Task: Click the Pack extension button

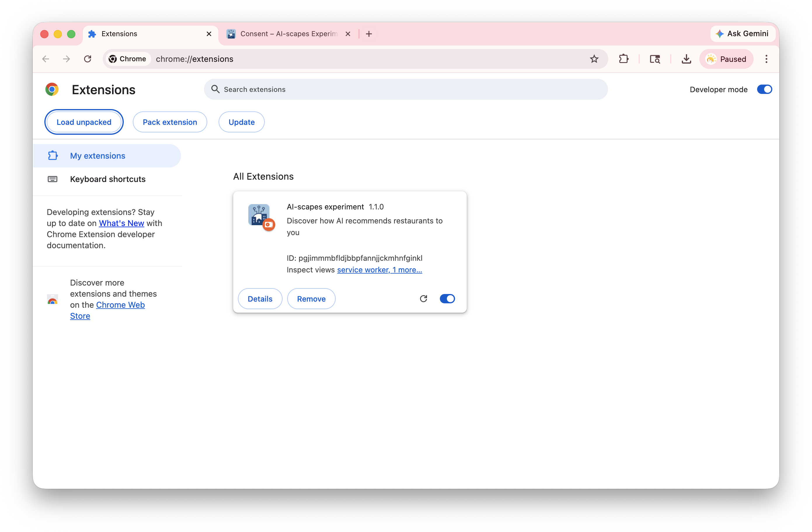Action: (x=170, y=122)
